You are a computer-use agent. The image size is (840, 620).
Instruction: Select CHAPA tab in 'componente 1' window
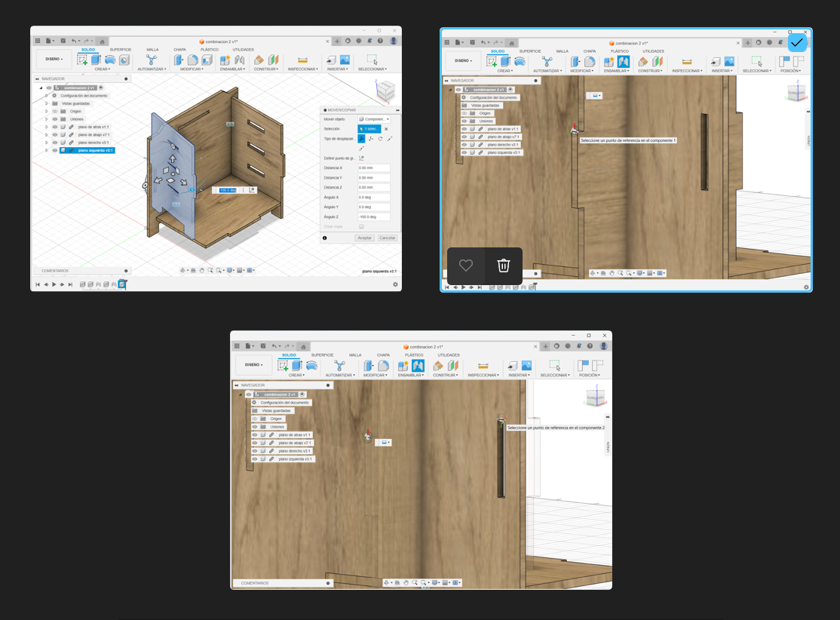(590, 51)
